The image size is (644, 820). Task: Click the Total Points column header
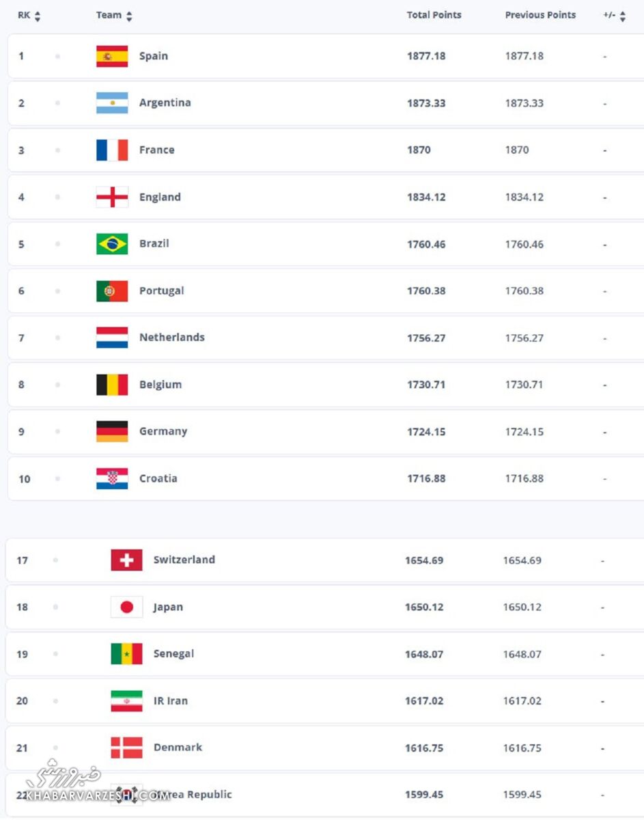click(434, 15)
